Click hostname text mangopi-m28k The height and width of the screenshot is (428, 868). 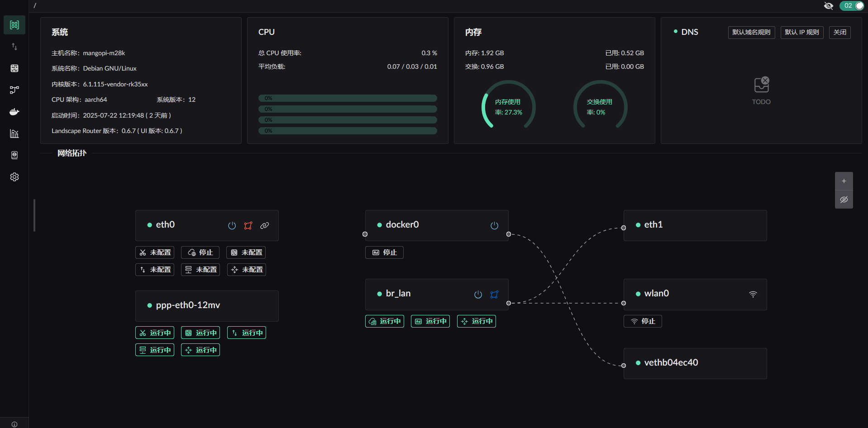pyautogui.click(x=104, y=53)
